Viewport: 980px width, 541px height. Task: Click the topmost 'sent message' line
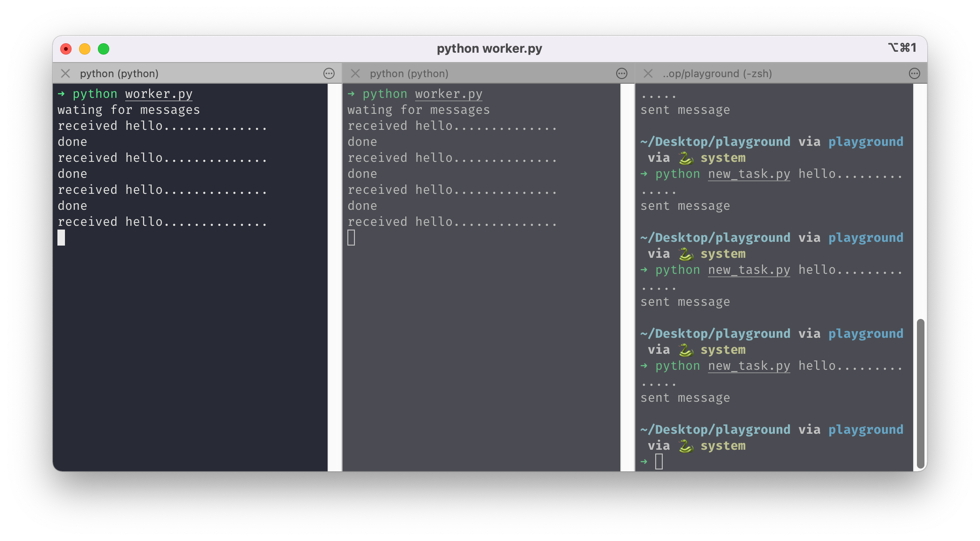tap(685, 110)
